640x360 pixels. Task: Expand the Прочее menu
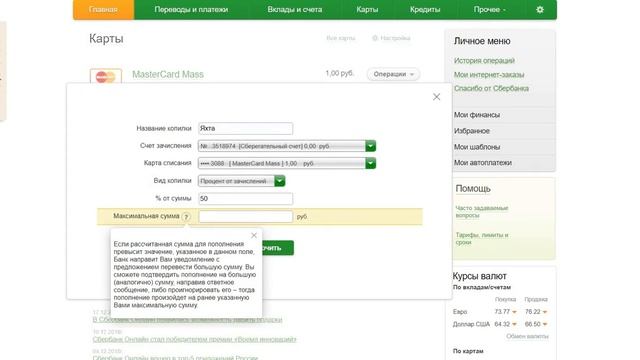(489, 9)
